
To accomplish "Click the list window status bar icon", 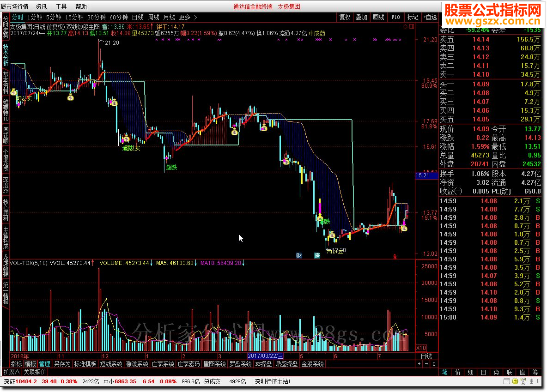I will [507, 381].
